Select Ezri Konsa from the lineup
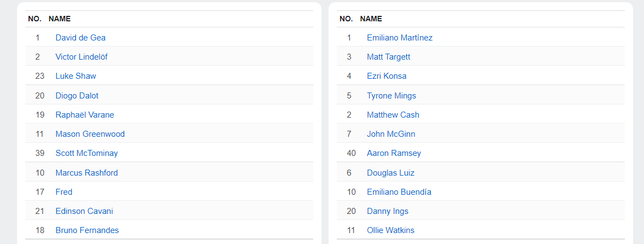The image size is (644, 244). [387, 76]
